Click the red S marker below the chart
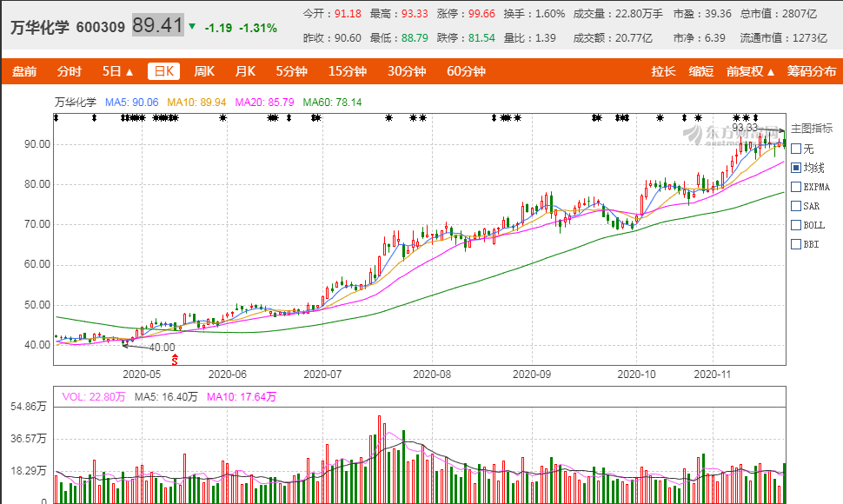This screenshot has width=843, height=504. pos(174,360)
